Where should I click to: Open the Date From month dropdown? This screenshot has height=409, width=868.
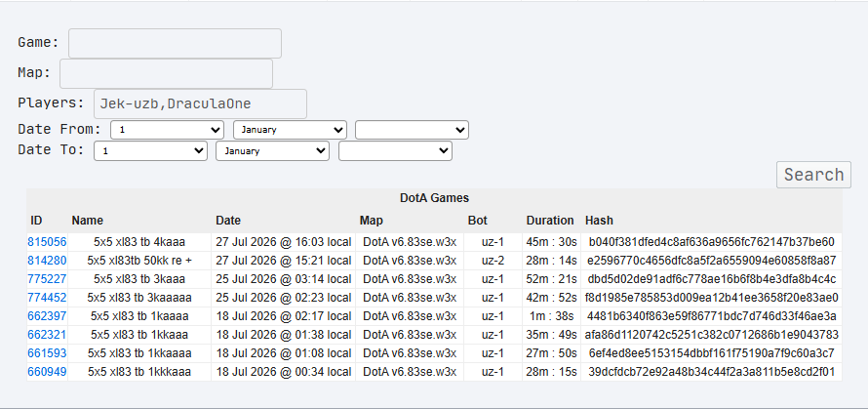click(290, 130)
